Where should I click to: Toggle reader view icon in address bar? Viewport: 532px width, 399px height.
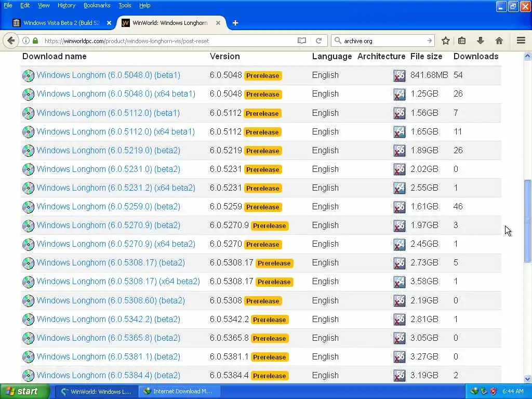[x=302, y=41]
